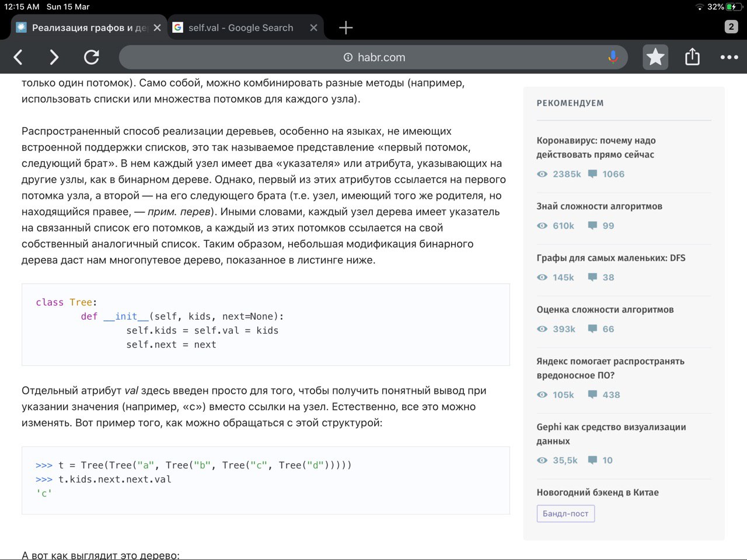Click the 2385k views eye icon

[542, 174]
